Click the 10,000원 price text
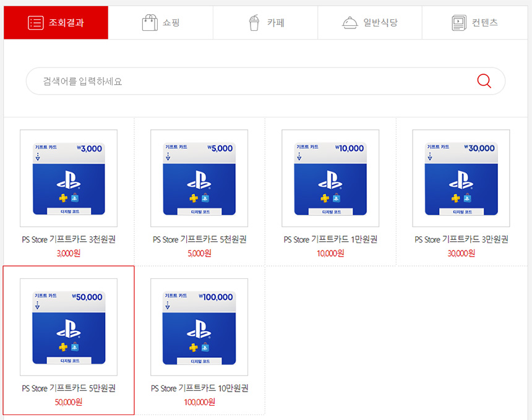The image size is (532, 420). (x=330, y=253)
